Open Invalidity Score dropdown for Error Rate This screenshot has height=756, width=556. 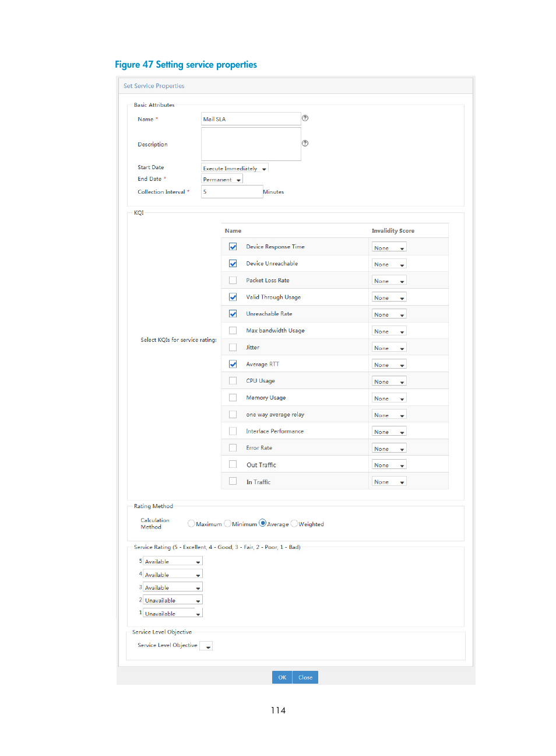coord(389,449)
